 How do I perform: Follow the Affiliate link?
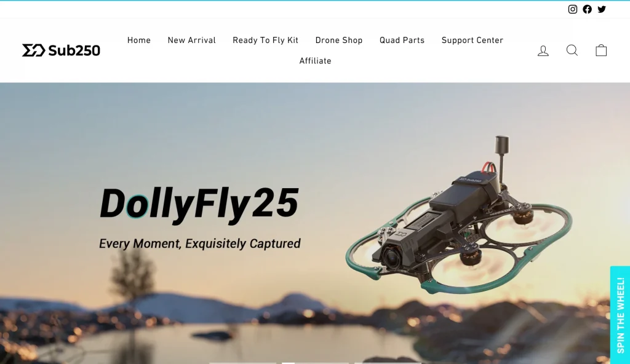[x=316, y=61]
